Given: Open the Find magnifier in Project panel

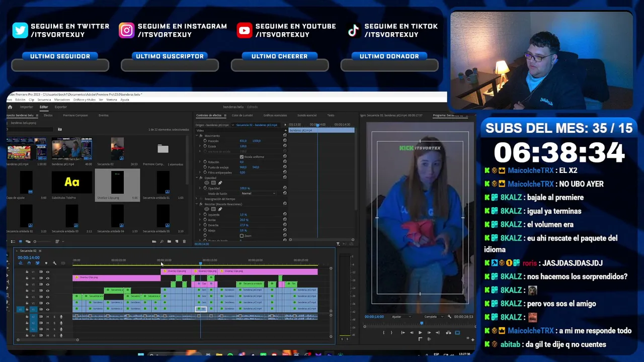Looking at the screenshot, I should [x=162, y=241].
